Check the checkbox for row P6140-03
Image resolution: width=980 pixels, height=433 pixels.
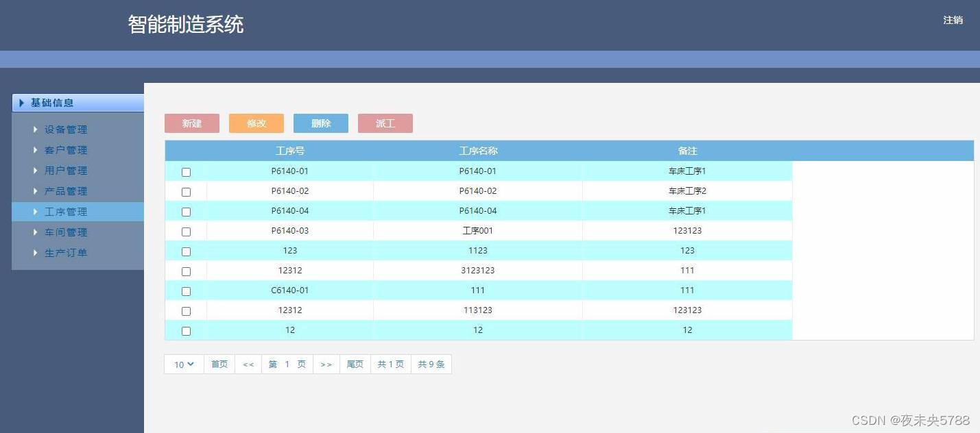point(186,232)
